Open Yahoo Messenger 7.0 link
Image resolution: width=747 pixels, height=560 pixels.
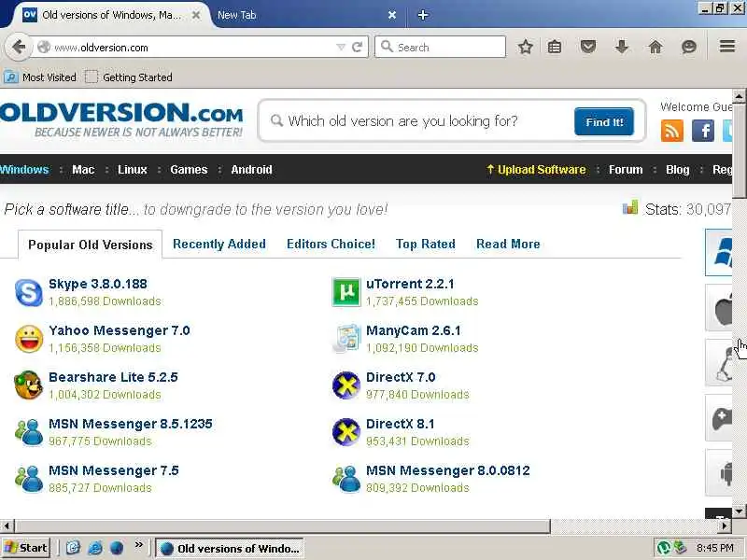pos(120,330)
